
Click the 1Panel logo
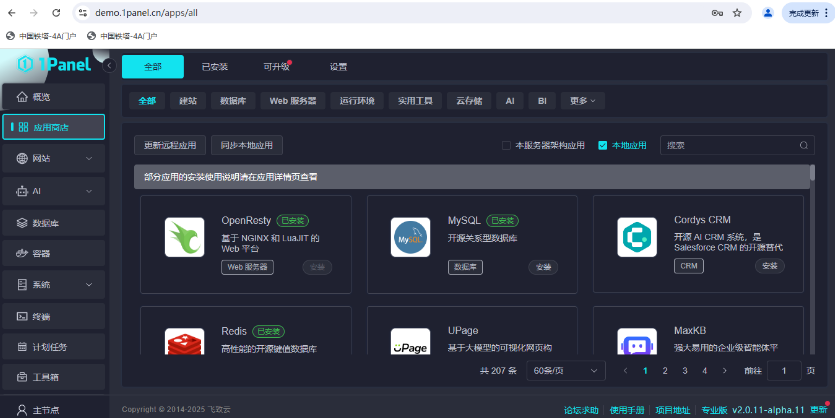tap(54, 64)
